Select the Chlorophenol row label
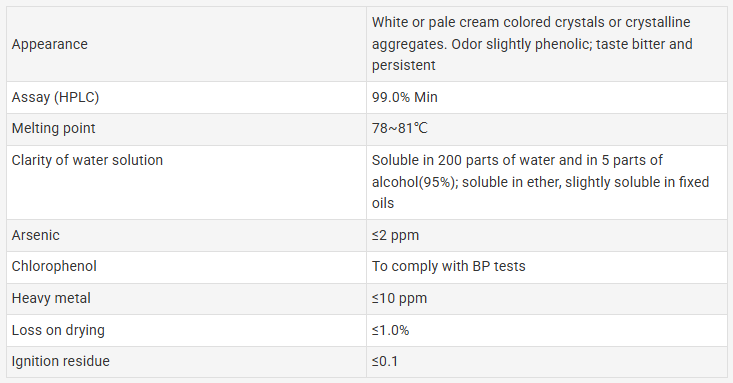Screen dimensions: 733x383 (x=54, y=266)
